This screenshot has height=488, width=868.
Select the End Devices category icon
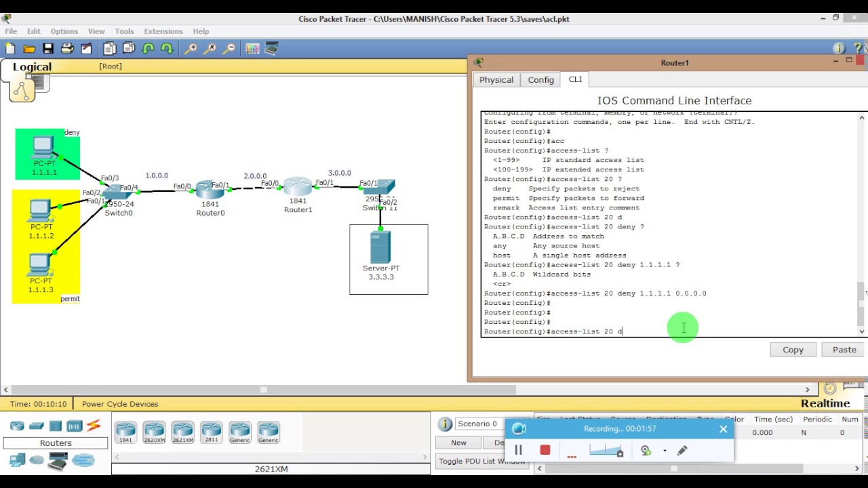17,460
